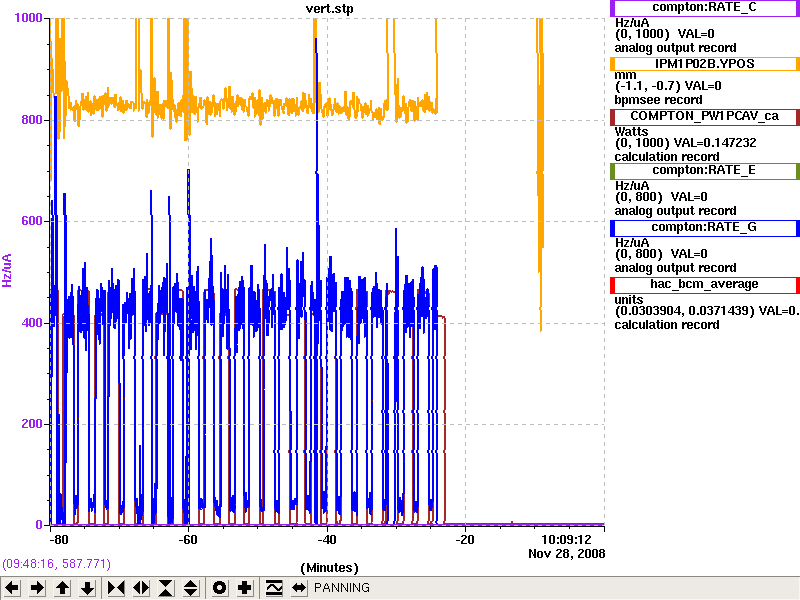Click the 200 tick label on the y-axis
Image resolution: width=800 pixels, height=600 pixels.
(x=32, y=424)
